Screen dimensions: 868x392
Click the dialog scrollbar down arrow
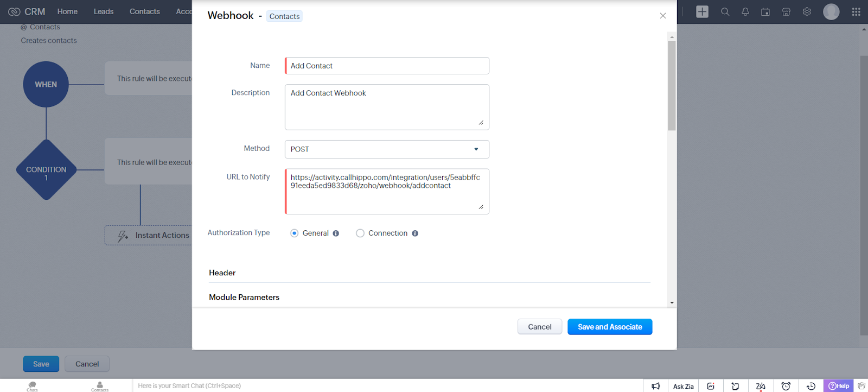coord(672,303)
